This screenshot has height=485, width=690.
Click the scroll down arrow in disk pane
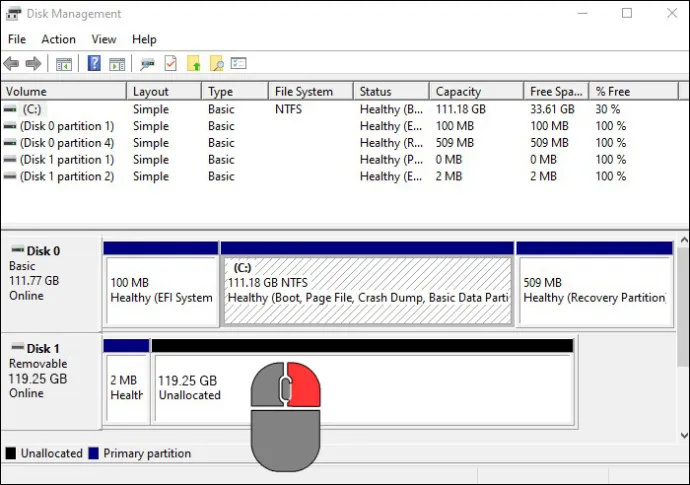tap(684, 436)
